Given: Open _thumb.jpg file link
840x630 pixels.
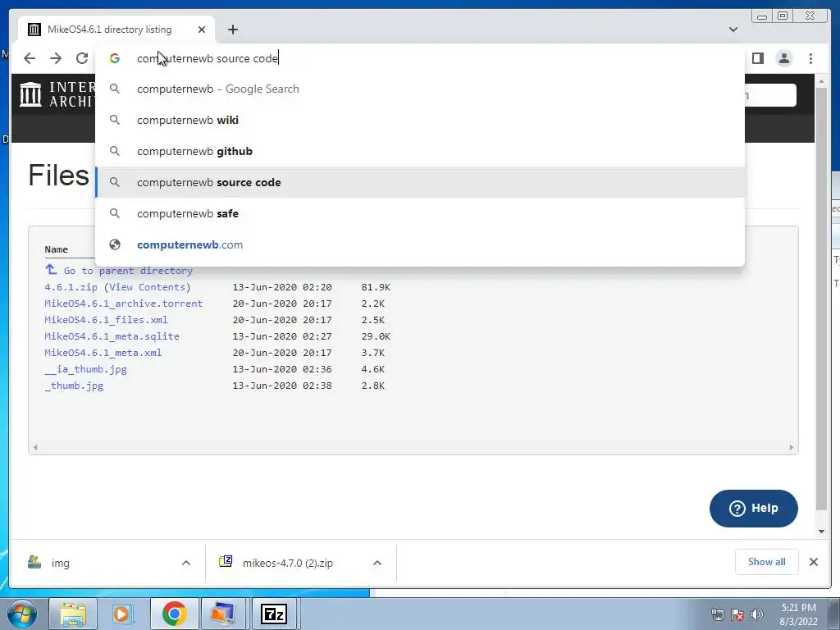Looking at the screenshot, I should [x=74, y=386].
